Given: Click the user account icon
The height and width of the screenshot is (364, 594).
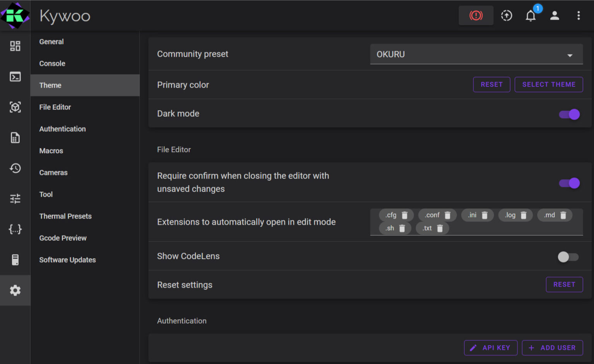Looking at the screenshot, I should (x=555, y=15).
